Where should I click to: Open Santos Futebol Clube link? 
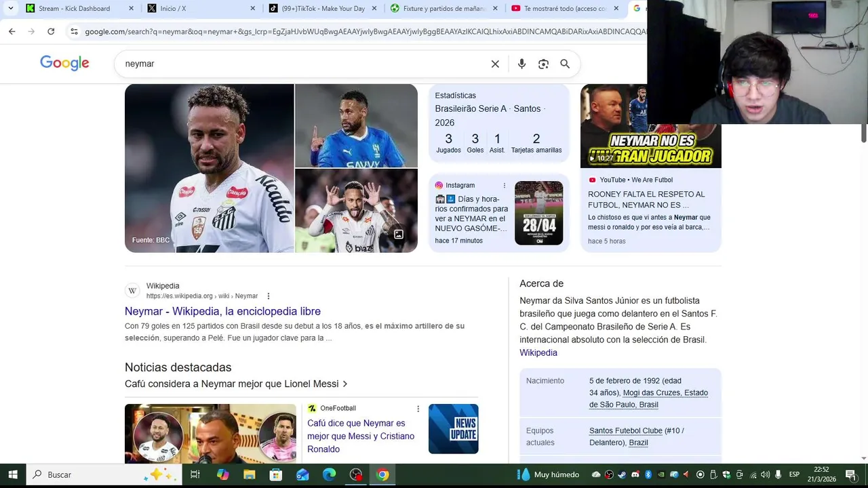click(626, 430)
